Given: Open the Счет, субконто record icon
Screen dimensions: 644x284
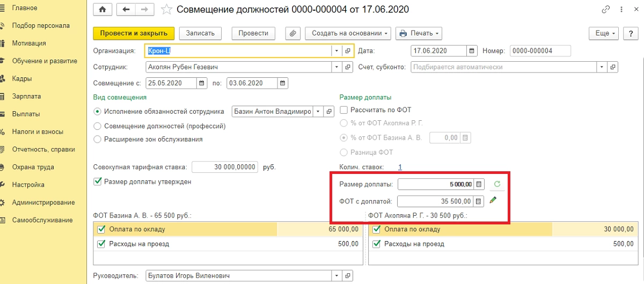Looking at the screenshot, I should pyautogui.click(x=613, y=67).
